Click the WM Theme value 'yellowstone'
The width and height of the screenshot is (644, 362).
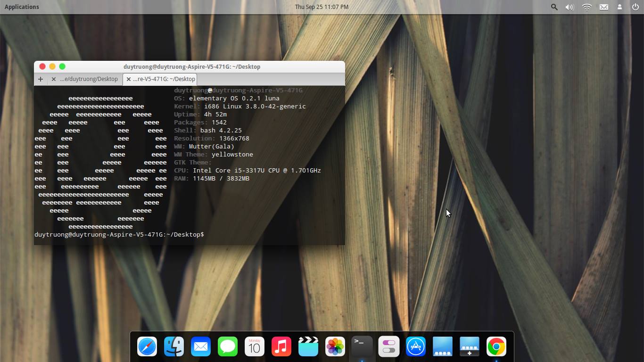coord(232,154)
